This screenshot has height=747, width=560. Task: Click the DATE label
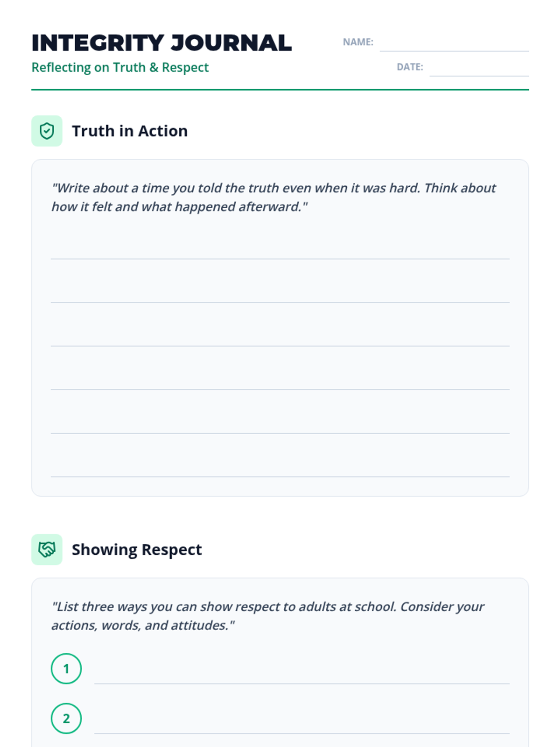point(410,67)
